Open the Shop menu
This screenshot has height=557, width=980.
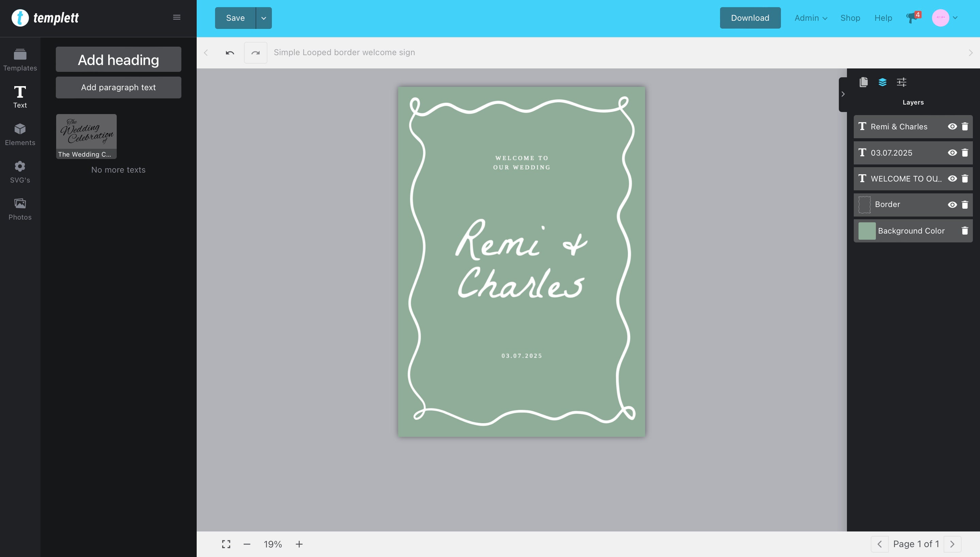pyautogui.click(x=850, y=18)
